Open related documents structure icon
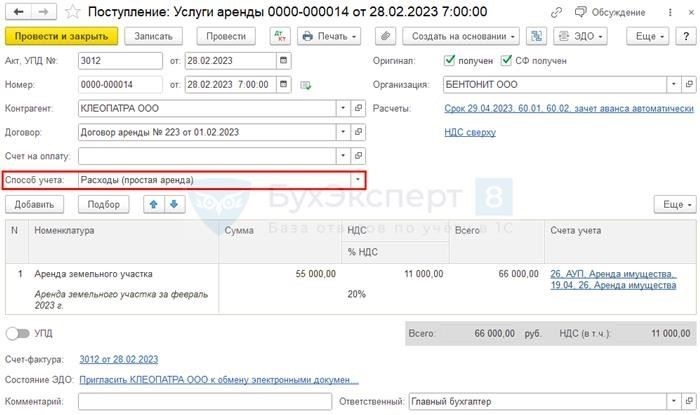 [536, 36]
